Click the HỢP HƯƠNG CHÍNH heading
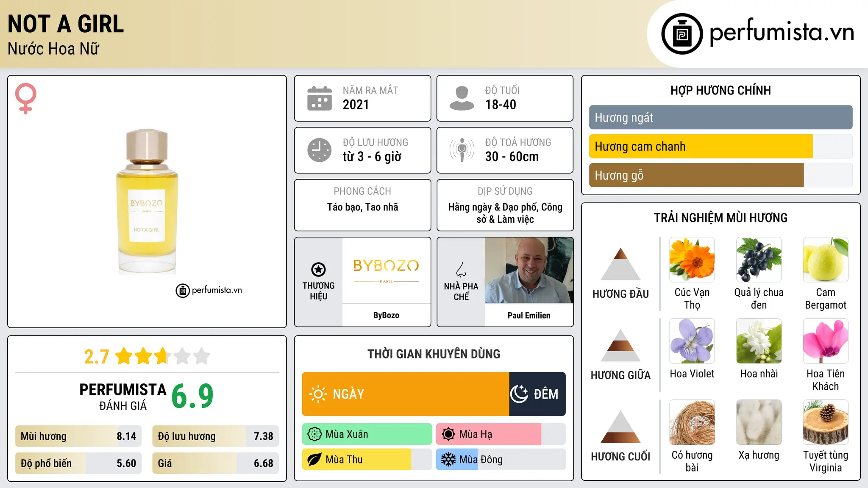Viewport: 868px width, 488px height. point(721,90)
